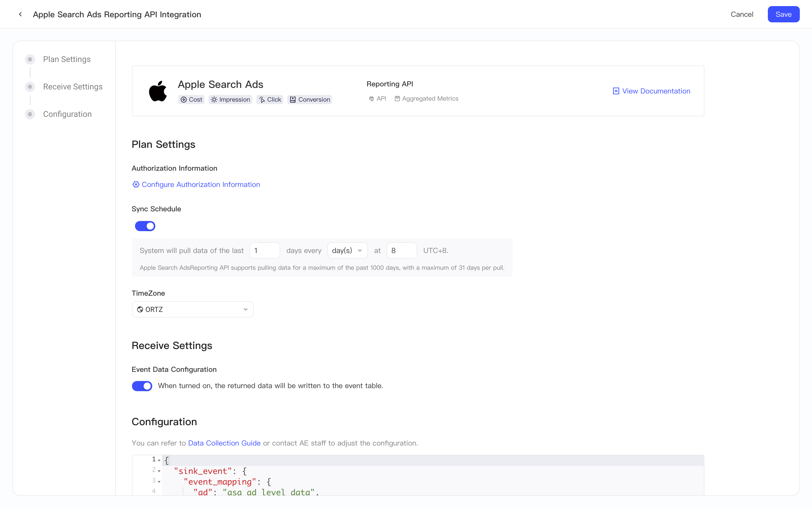Go to Configuration step
The image size is (812, 508).
click(x=67, y=114)
